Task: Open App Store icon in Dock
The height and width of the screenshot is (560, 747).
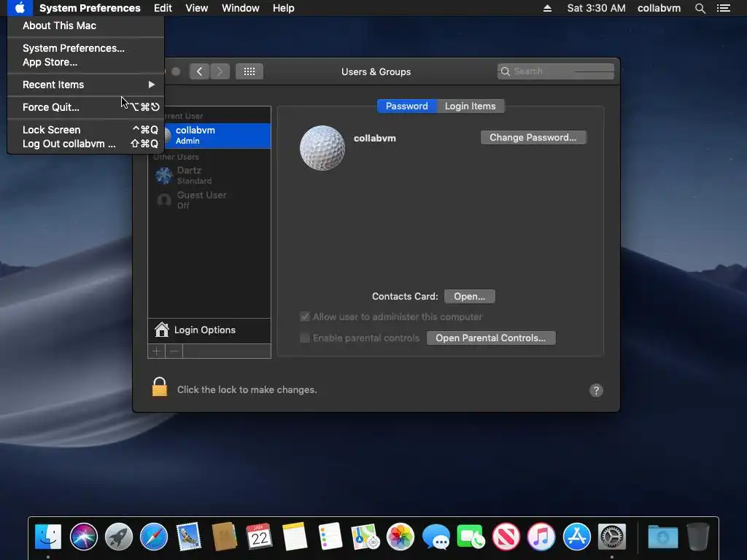Action: coord(577,537)
